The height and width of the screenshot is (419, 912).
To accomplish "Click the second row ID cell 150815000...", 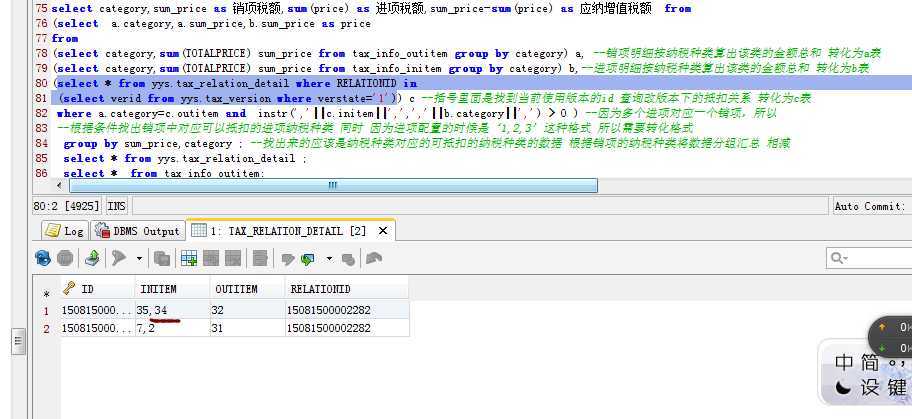I will click(x=97, y=328).
